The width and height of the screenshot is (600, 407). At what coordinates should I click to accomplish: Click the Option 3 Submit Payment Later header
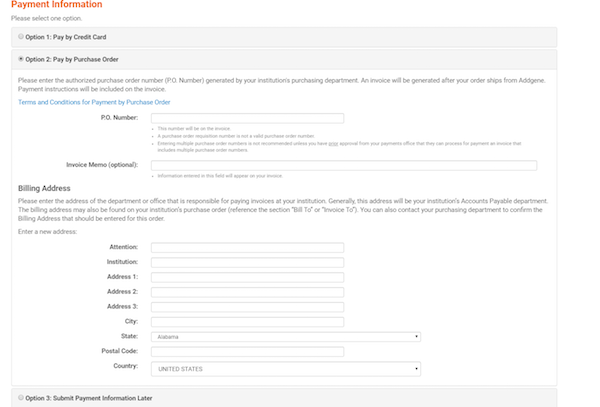[284, 398]
